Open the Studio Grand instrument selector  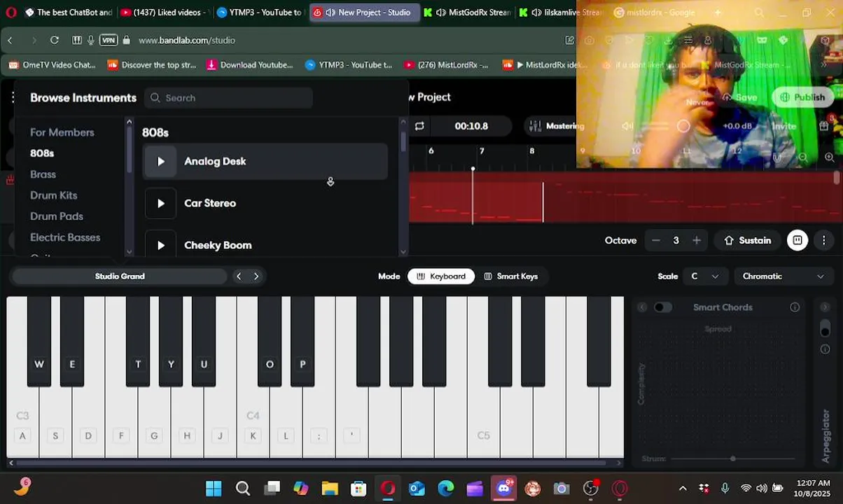(x=120, y=276)
